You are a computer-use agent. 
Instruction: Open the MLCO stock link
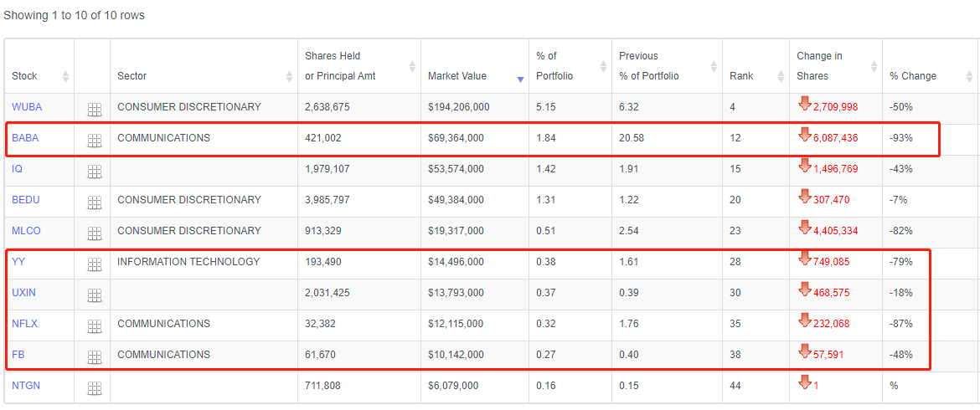click(x=26, y=231)
